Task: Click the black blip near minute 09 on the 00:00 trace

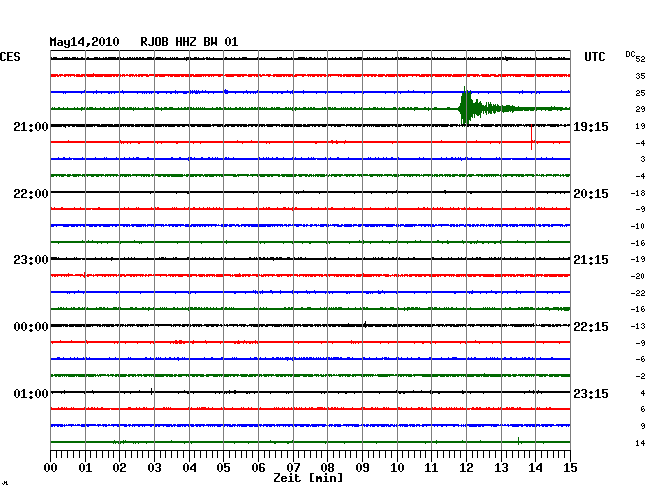Action: (x=365, y=324)
